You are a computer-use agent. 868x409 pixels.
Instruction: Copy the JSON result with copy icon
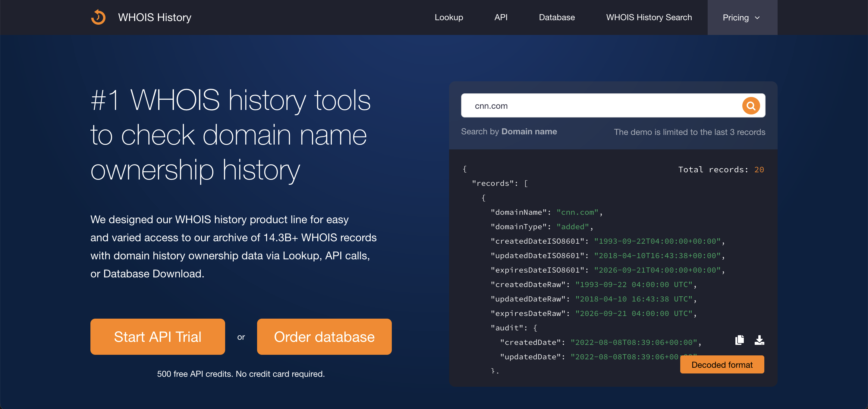coord(739,340)
